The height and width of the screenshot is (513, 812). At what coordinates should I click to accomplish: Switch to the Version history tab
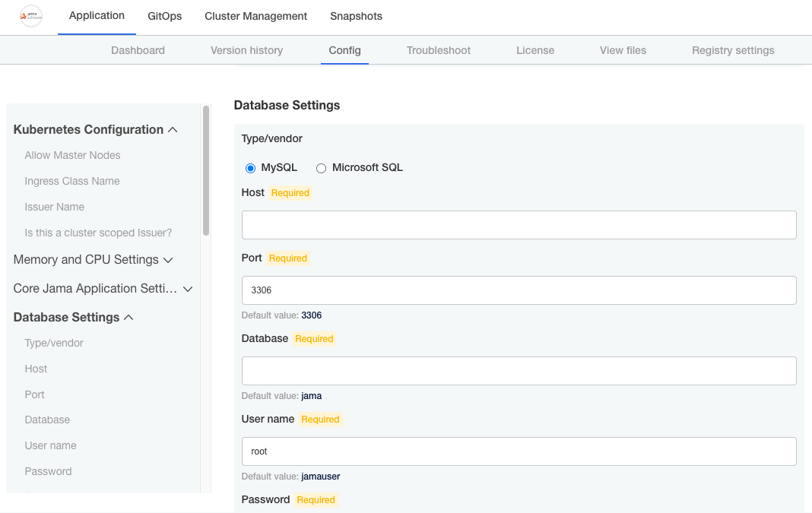(x=246, y=50)
